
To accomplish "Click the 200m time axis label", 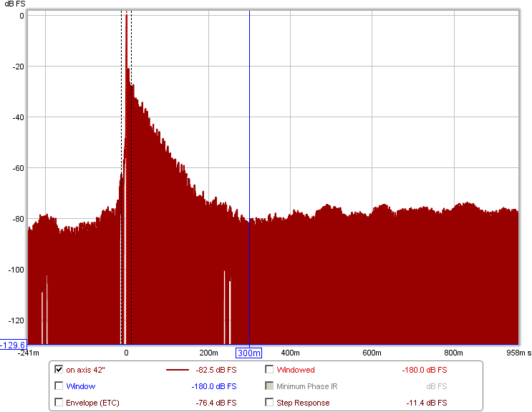I will pos(208,353).
